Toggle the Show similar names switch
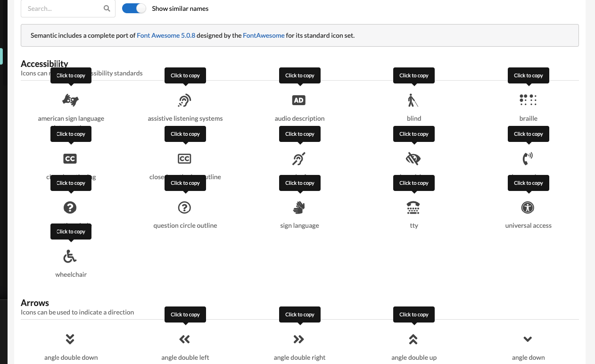Screen dimensions: 595x364 [134, 8]
